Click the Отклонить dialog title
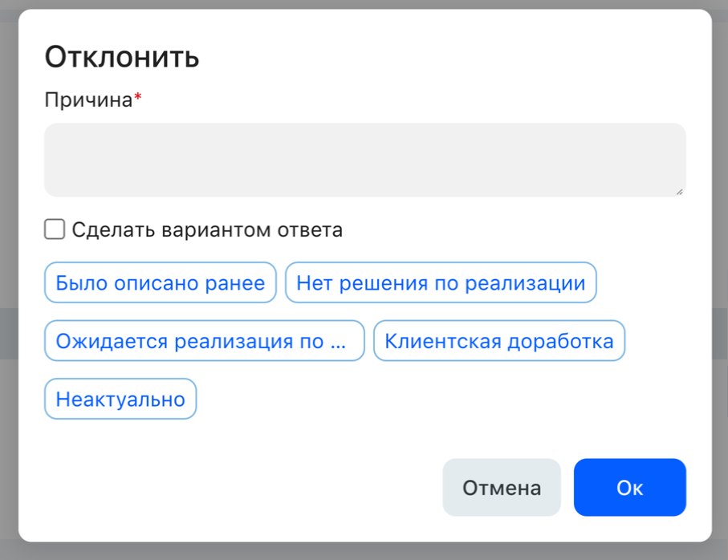 (x=122, y=57)
